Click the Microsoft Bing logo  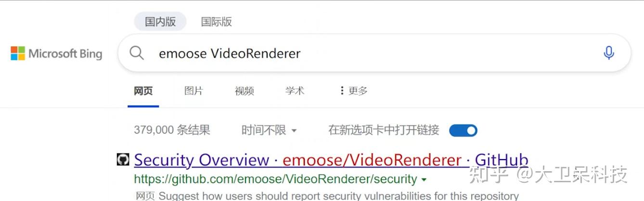coord(56,53)
